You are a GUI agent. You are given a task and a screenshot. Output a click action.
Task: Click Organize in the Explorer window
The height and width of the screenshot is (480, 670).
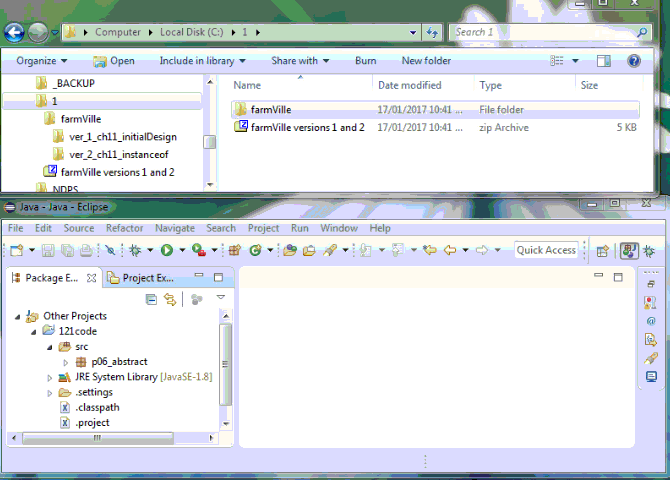click(41, 61)
